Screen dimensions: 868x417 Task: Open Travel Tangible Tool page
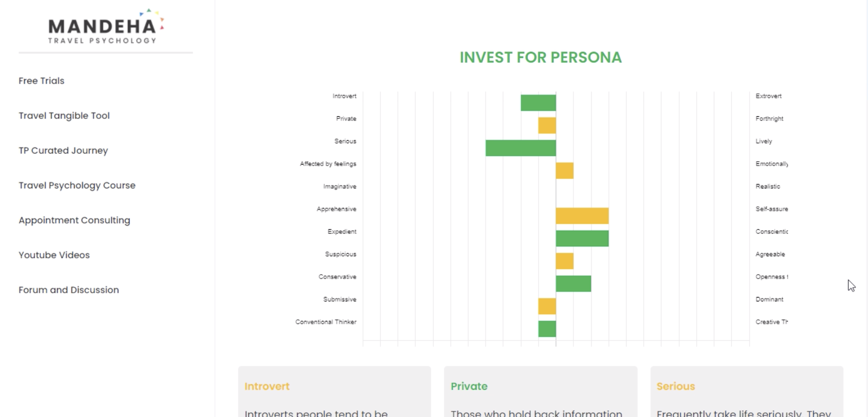click(x=64, y=116)
